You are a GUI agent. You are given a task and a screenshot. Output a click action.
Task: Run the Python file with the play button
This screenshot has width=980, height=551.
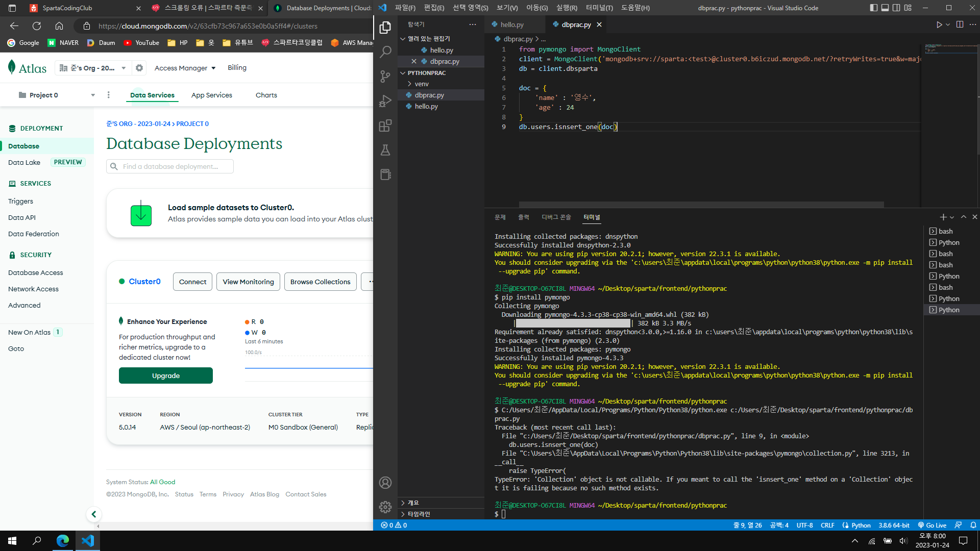[x=939, y=24]
